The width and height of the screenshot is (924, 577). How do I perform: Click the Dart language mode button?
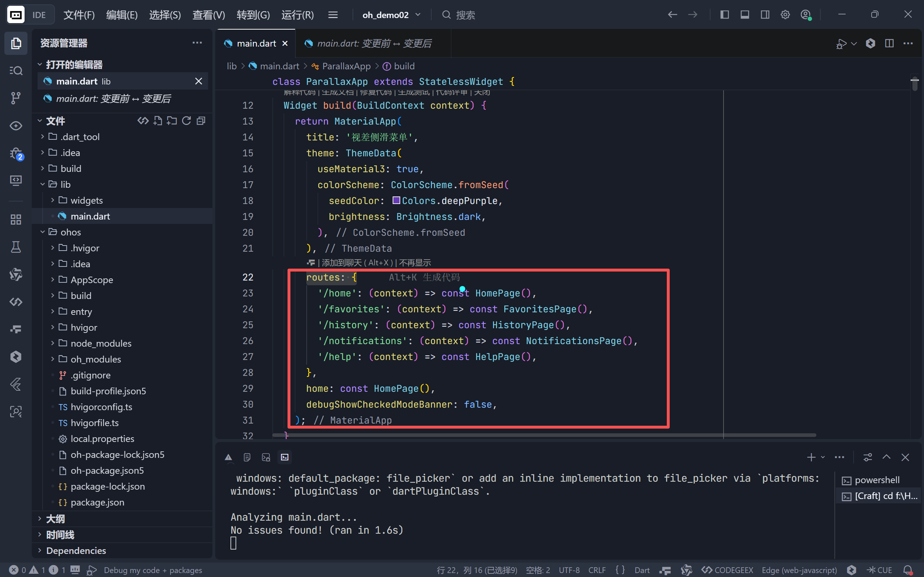click(x=642, y=570)
